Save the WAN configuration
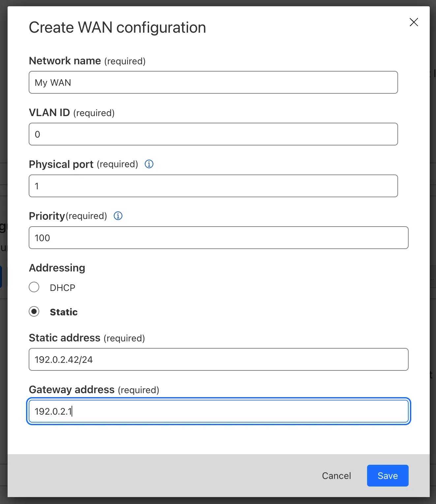The width and height of the screenshot is (436, 504). coord(388,475)
